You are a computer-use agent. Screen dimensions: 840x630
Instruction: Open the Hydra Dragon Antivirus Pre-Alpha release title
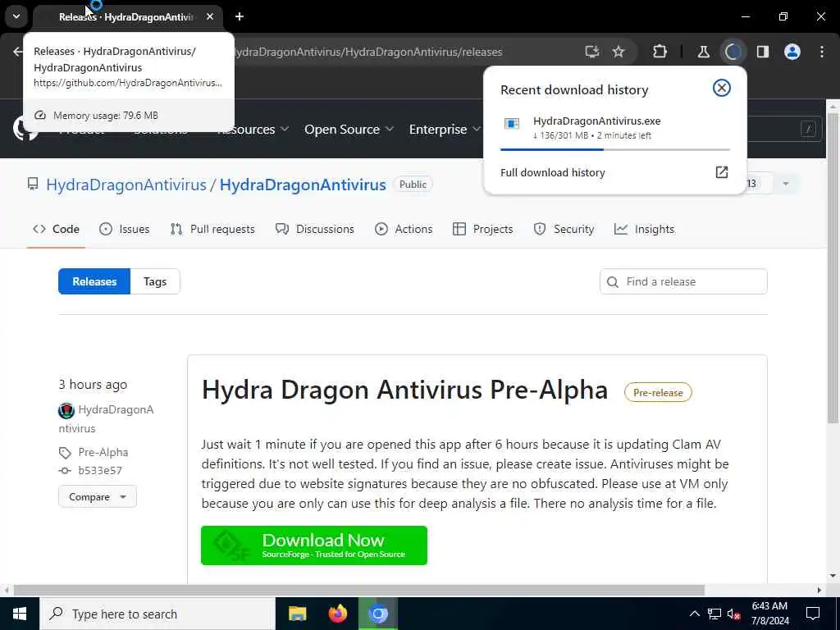(404, 390)
